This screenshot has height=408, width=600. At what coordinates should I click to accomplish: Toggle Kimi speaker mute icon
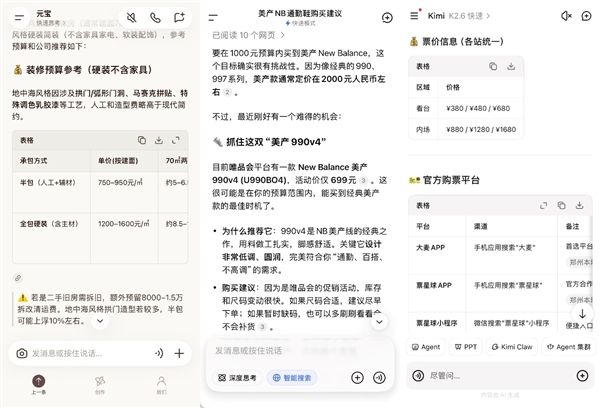coord(566,16)
